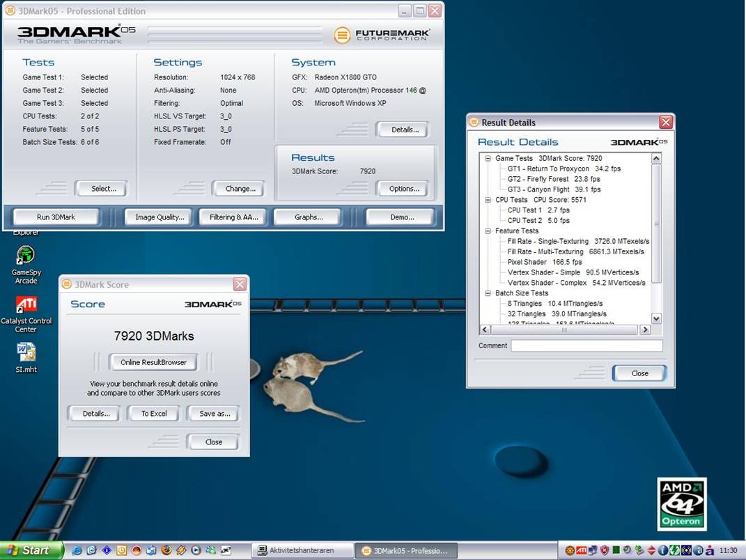This screenshot has height=560, width=746.
Task: Collapse the CPU Tests tree node
Action: (488, 200)
